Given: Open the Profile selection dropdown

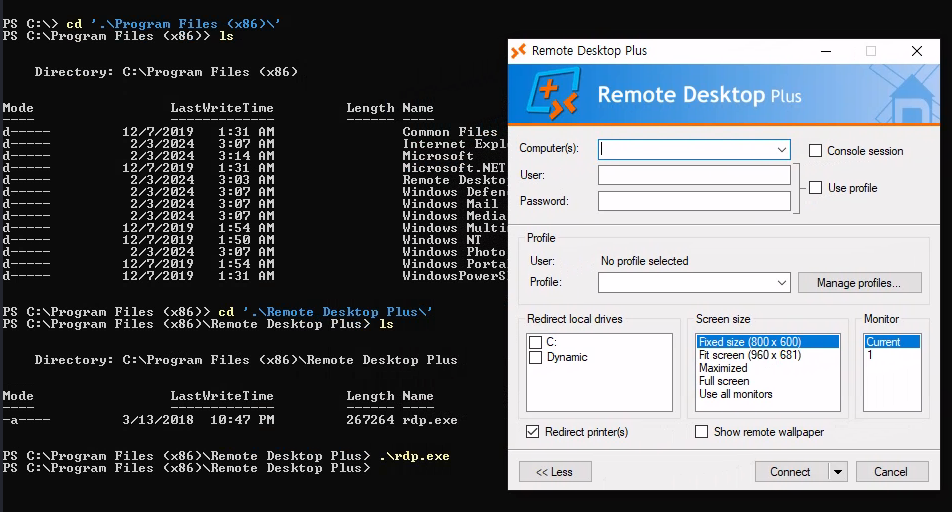Looking at the screenshot, I should click(781, 283).
